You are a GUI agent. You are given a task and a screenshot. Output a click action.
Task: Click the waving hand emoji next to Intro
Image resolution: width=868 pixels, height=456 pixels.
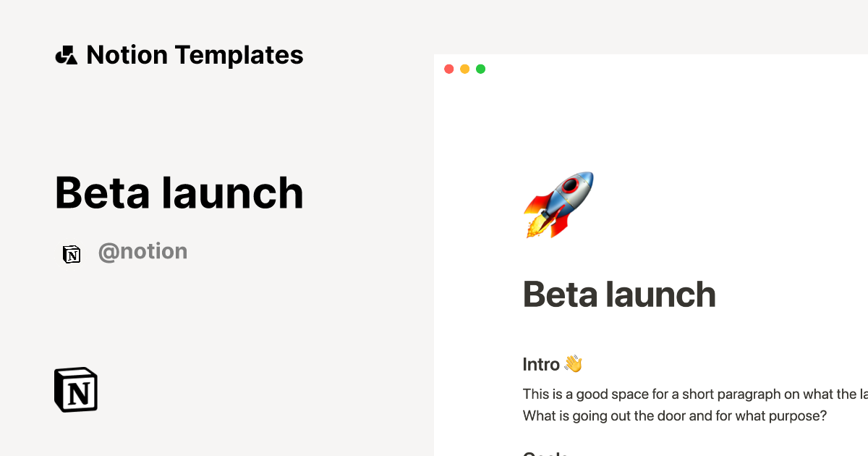(x=574, y=363)
